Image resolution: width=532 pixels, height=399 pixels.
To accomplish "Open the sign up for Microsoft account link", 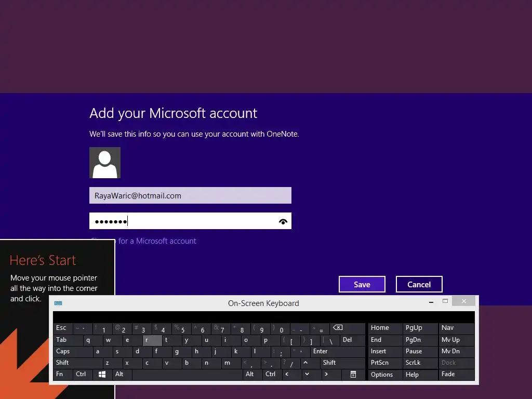I will pos(143,241).
